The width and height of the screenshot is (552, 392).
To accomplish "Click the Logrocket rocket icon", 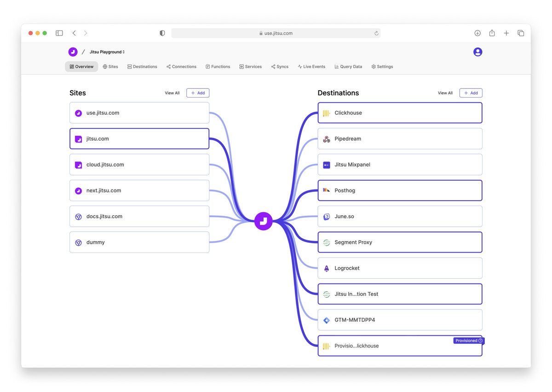I will click(326, 268).
